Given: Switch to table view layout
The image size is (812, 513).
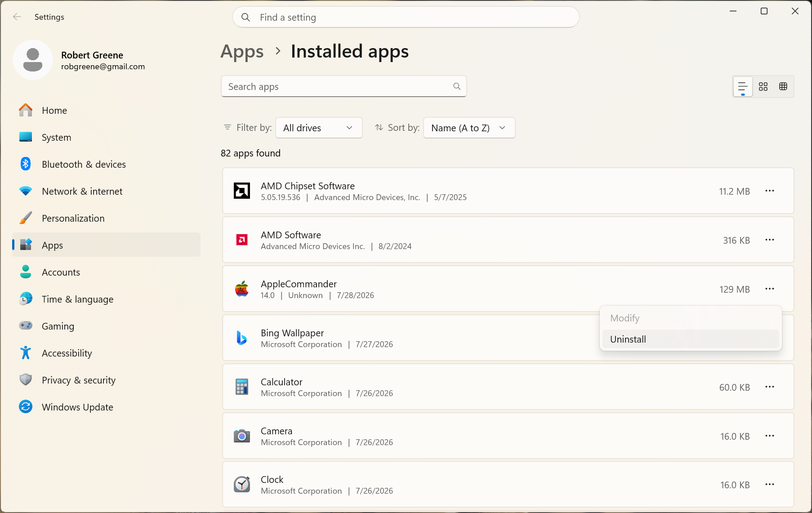Looking at the screenshot, I should 783,86.
